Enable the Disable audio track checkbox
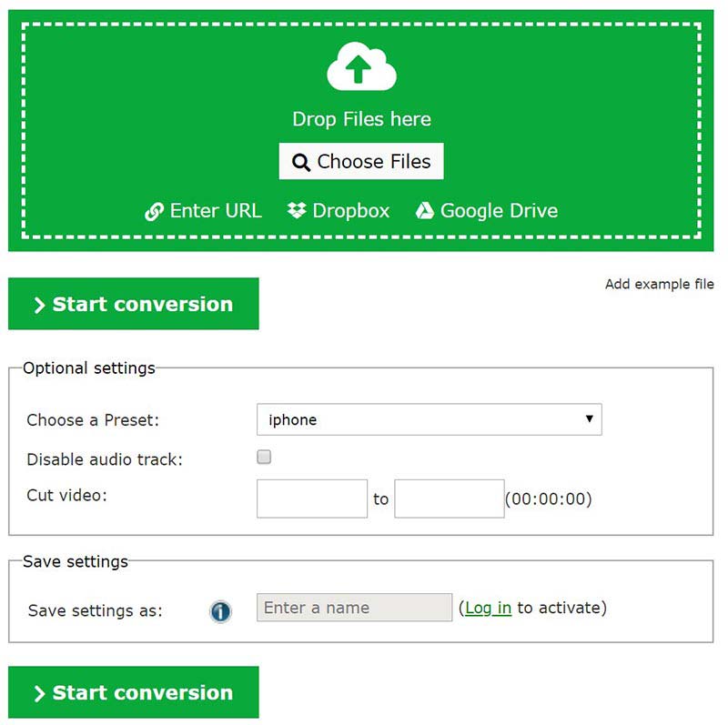Screen dimensions: 728x725 264,458
